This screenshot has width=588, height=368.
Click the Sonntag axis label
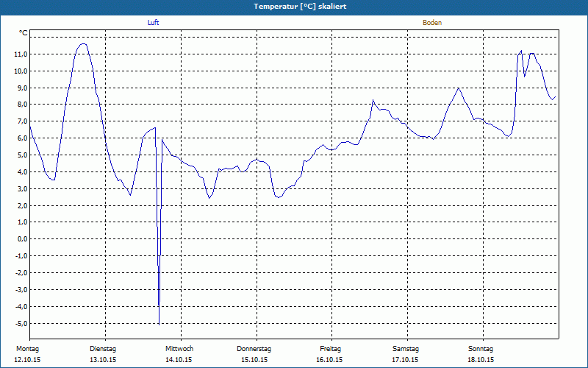481,349
